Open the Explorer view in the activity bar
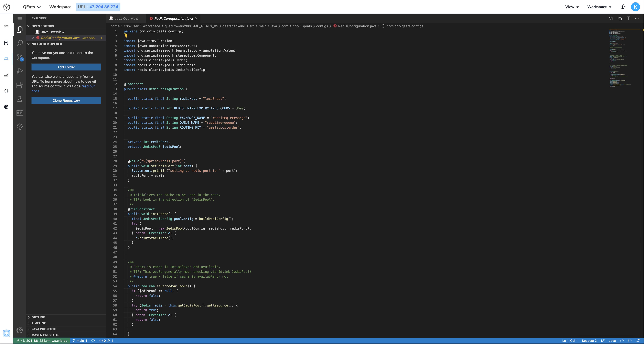644x344 pixels. coord(20,29)
